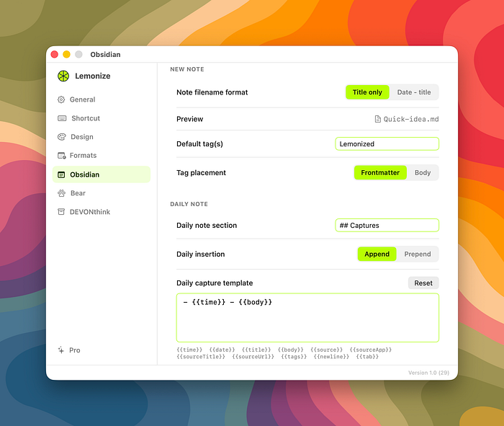Click the Obsidian window title text

coord(105,54)
